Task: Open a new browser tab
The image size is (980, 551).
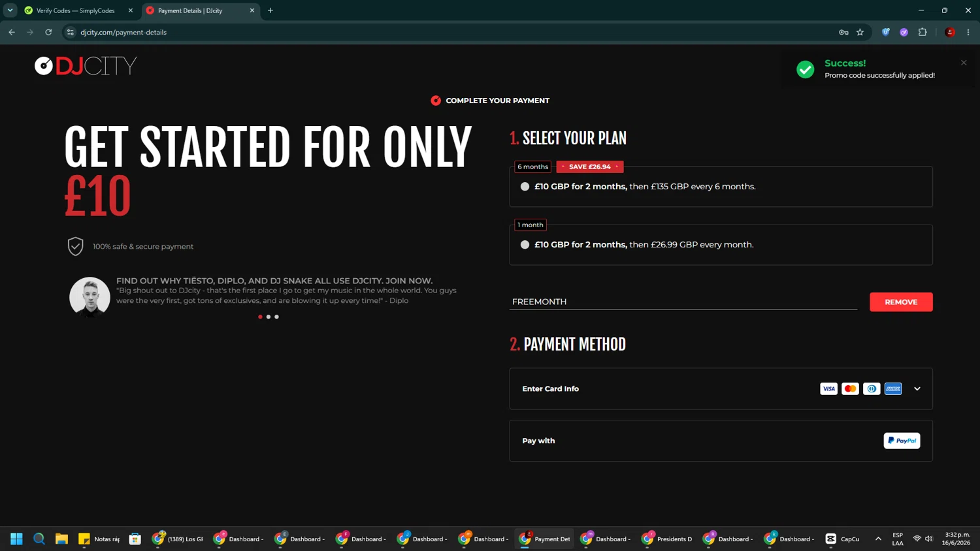Action: pos(270,10)
